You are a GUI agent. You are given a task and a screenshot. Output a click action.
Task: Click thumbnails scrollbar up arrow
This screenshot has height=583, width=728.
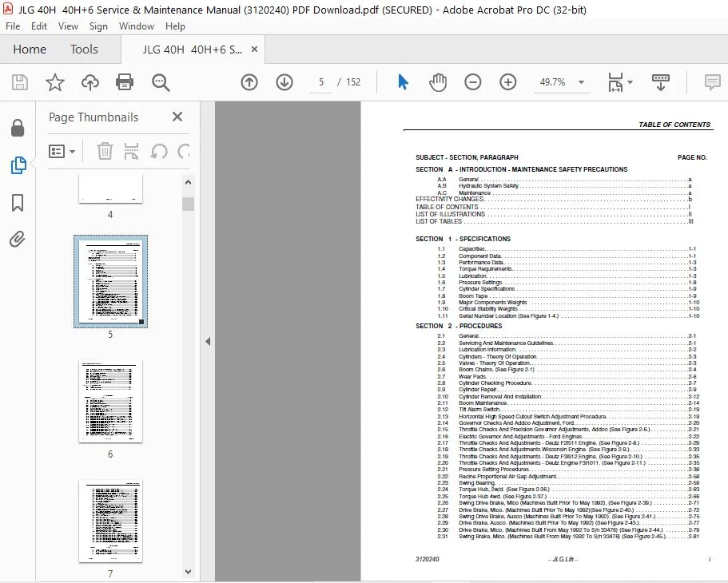click(x=188, y=182)
